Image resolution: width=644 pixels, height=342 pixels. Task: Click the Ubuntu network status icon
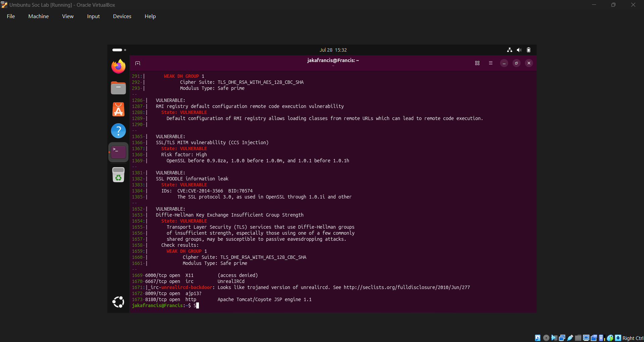(509, 50)
